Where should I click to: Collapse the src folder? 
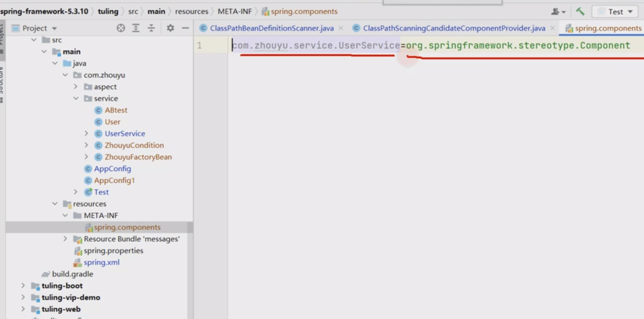coord(34,40)
